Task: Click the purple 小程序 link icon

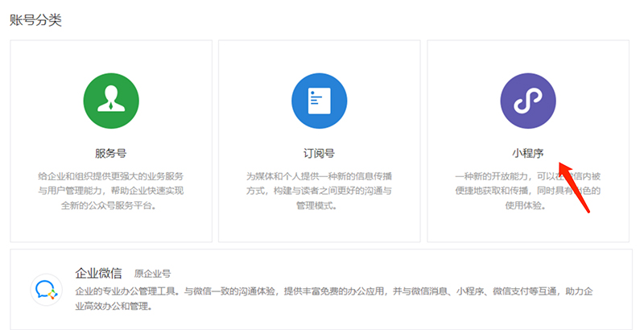Action: tap(528, 101)
